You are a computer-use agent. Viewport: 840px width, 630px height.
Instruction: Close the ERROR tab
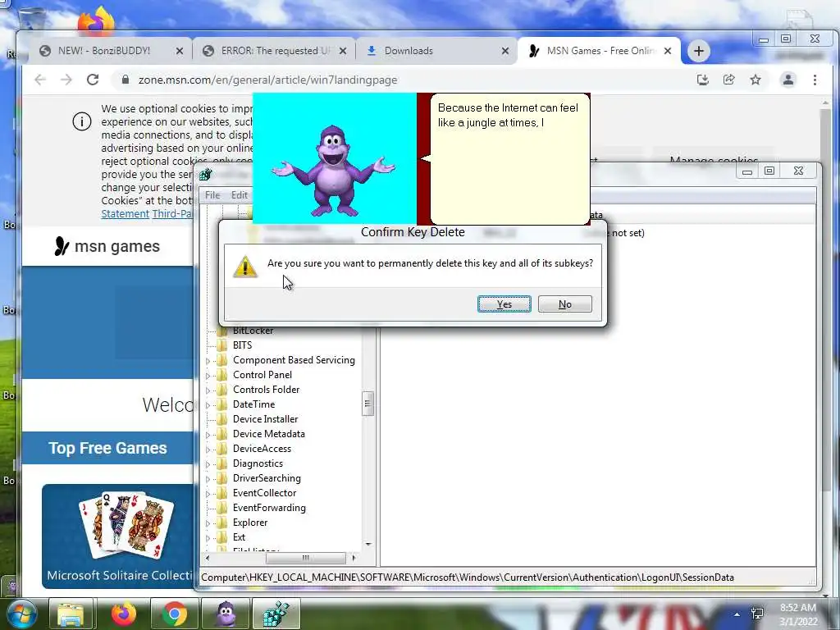point(343,51)
